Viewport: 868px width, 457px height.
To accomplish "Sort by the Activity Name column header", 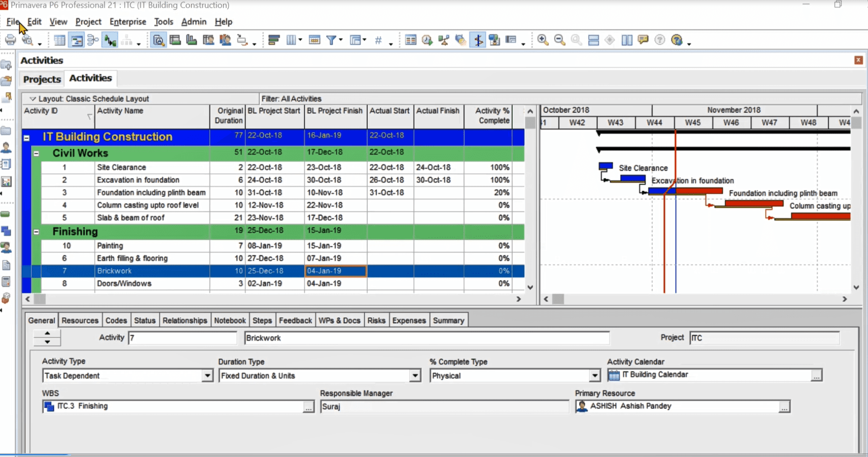I will [152, 116].
